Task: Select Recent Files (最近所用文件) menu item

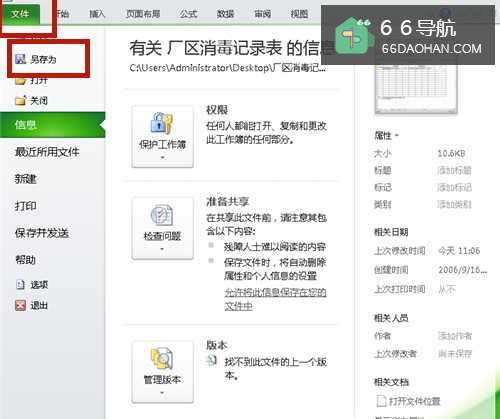Action: 47,152
